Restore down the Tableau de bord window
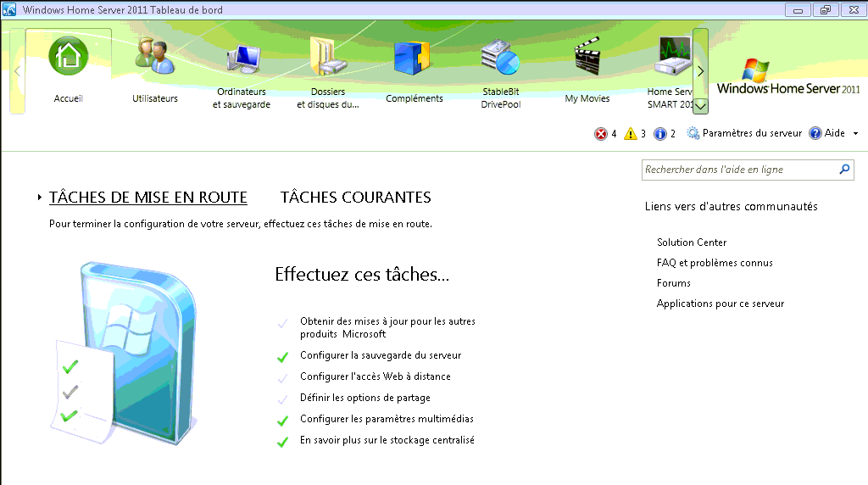This screenshot has height=485, width=868. tap(826, 9)
